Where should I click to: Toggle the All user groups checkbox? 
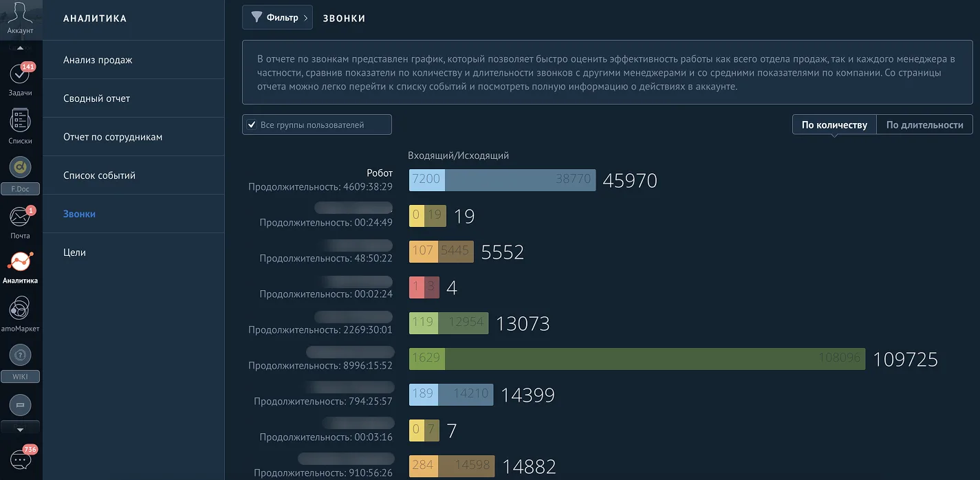coord(252,125)
